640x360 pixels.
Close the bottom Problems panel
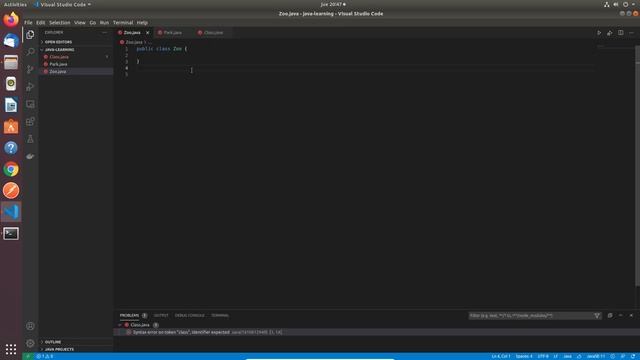(x=631, y=316)
